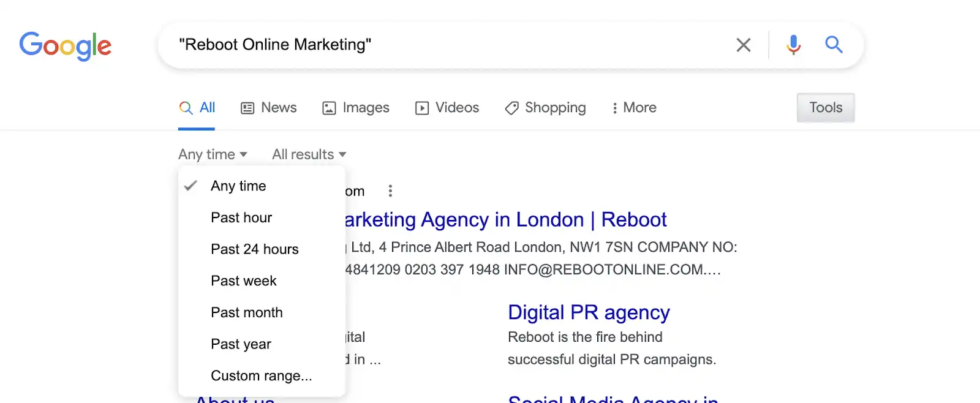Open the Digital PR agency link
Screen dimensions: 980x403
point(589,312)
